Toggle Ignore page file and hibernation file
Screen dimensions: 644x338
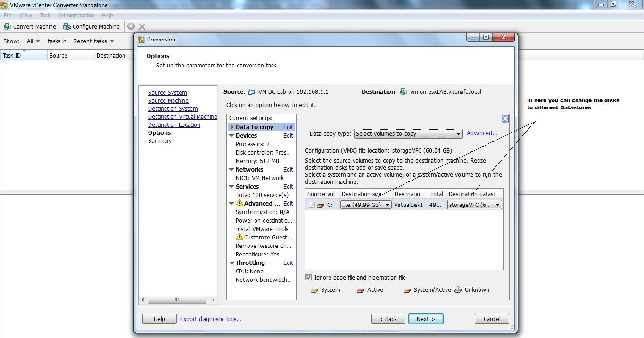(x=308, y=278)
